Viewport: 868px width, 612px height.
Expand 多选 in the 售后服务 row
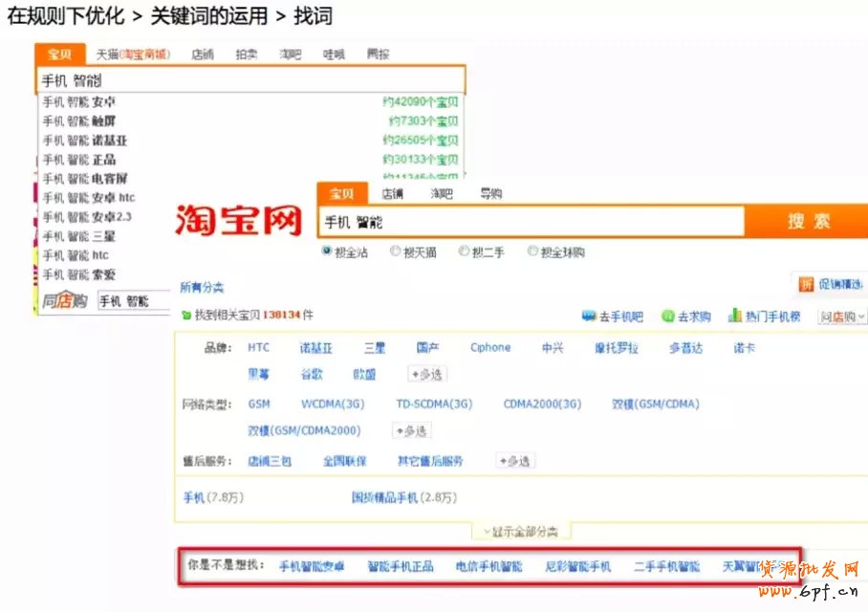pyautogui.click(x=514, y=461)
